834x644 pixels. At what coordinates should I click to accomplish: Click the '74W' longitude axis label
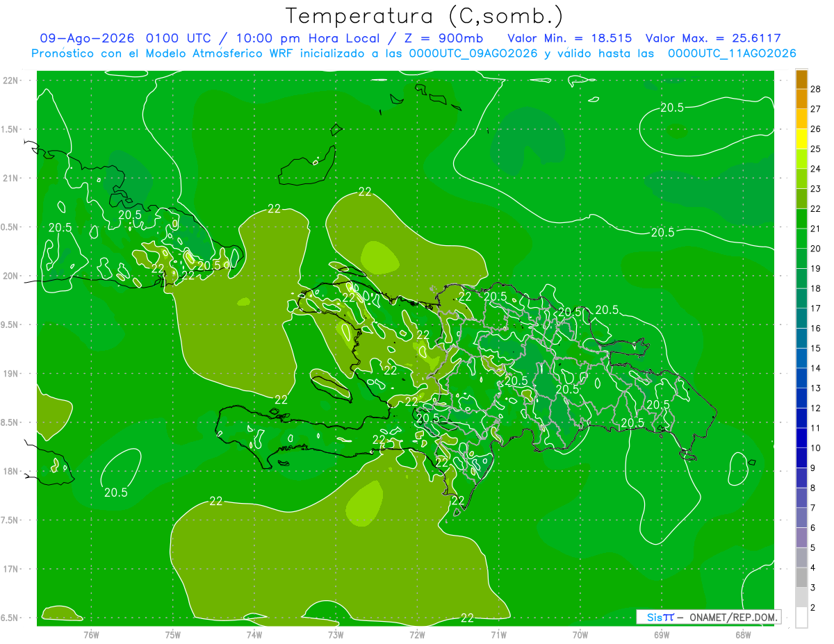tap(254, 634)
